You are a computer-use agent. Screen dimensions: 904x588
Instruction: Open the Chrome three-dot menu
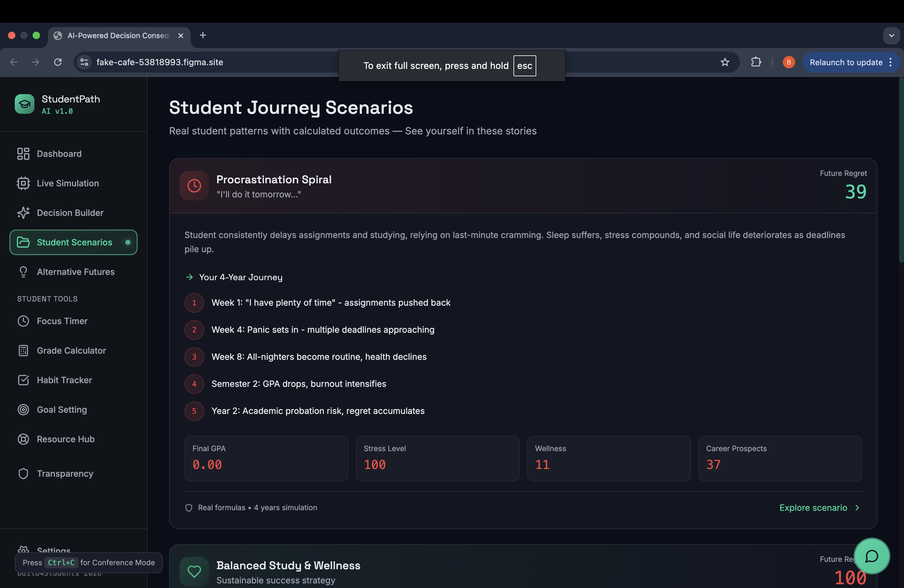tap(891, 62)
